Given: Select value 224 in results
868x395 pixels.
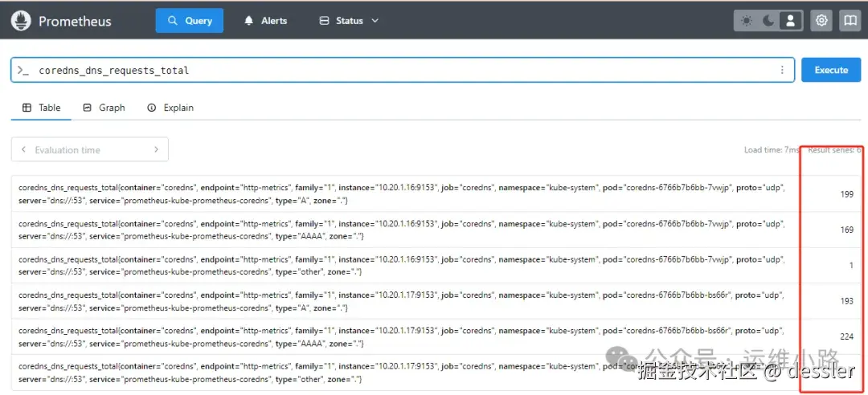Looking at the screenshot, I should tap(846, 336).
